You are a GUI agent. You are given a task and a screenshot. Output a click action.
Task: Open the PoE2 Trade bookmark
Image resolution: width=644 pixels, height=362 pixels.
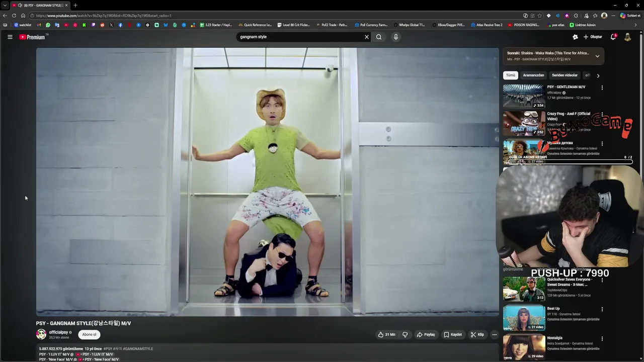tap(332, 25)
